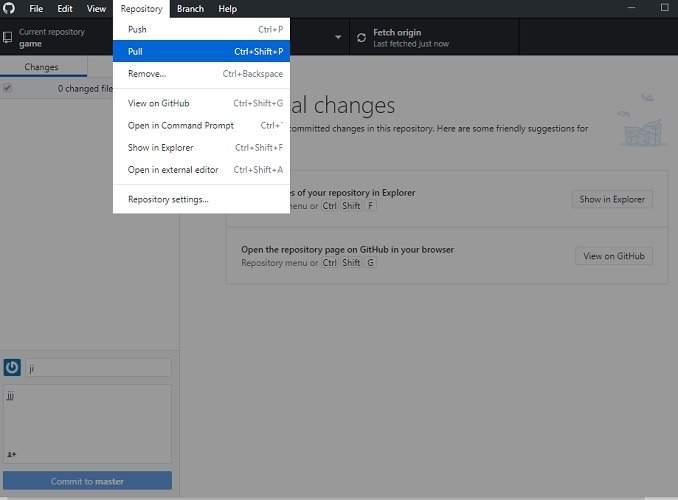Screen dimensions: 678x500
Task: Click the Fetch origin button
Action: point(434,37)
